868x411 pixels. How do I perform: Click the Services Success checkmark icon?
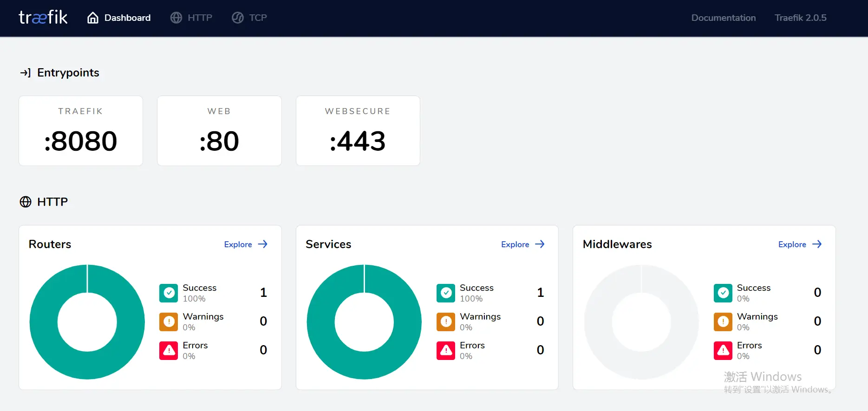(x=446, y=293)
